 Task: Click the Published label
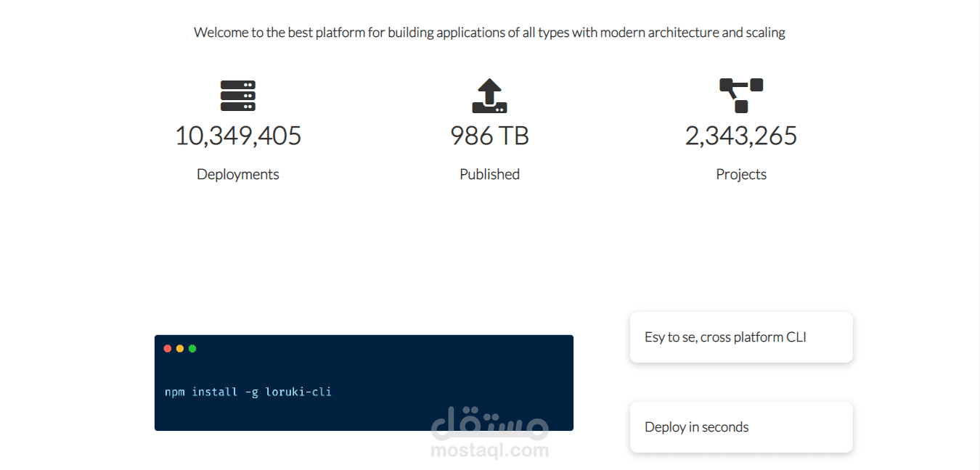tap(489, 174)
